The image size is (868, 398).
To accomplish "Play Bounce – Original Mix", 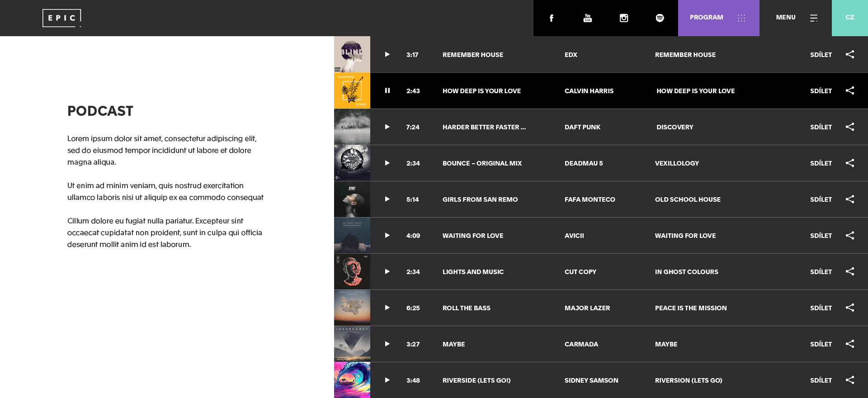I will [387, 163].
